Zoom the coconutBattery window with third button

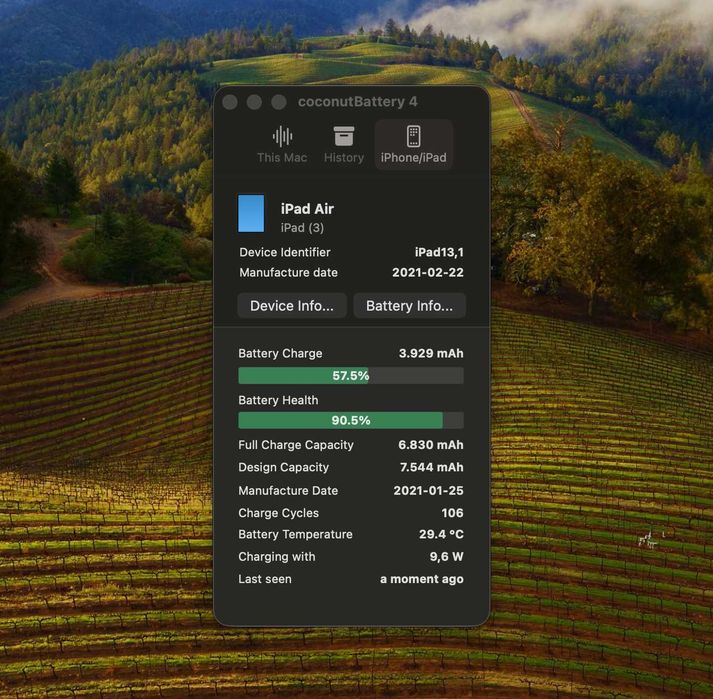pyautogui.click(x=279, y=102)
